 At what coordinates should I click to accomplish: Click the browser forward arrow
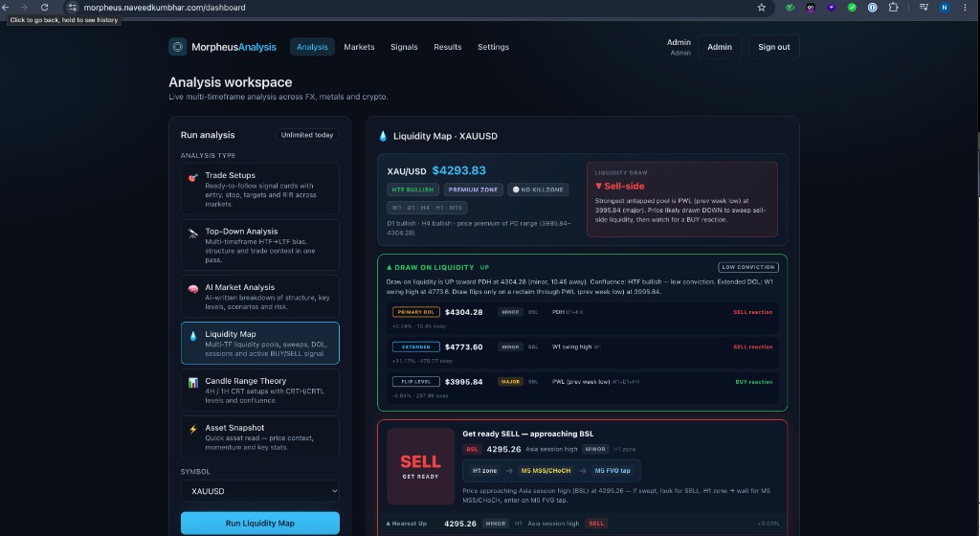(x=24, y=8)
